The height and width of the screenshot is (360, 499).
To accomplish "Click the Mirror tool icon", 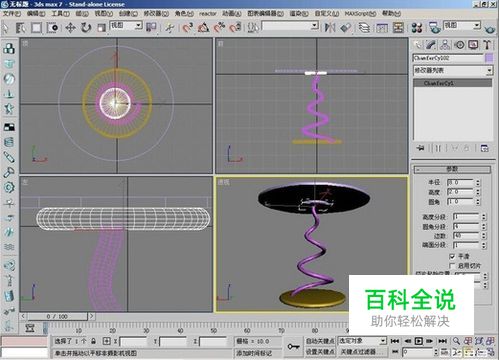I will pyautogui.click(x=330, y=27).
